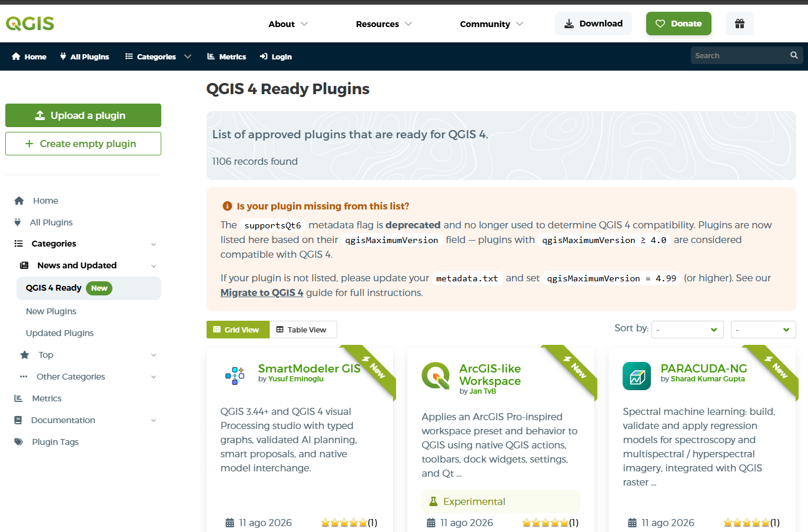Click the PARACUDA-NG plugin icon
Viewport: 808px width, 532px height.
click(x=637, y=376)
